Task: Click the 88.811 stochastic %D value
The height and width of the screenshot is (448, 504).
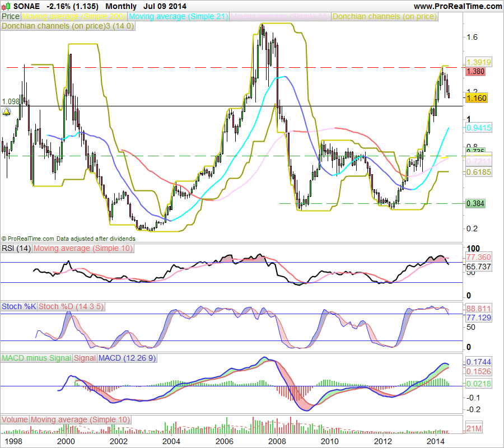Action: (x=479, y=309)
